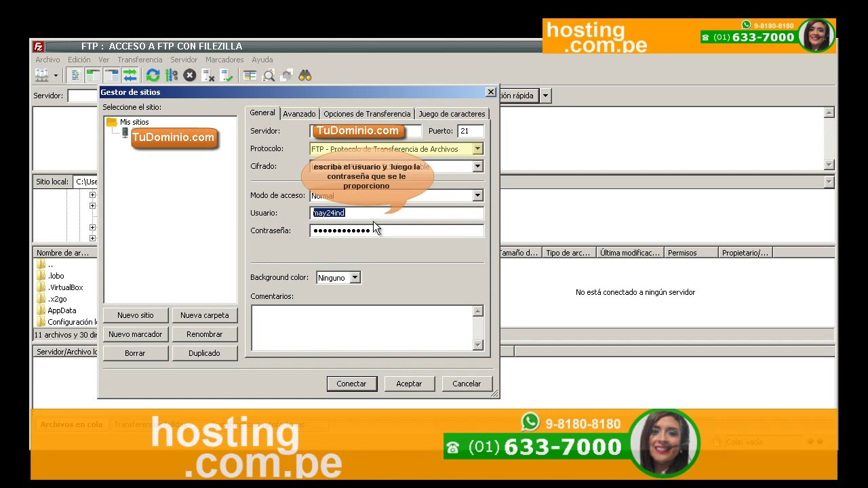Click the Nombre de archivo column header
This screenshot has width=868, height=488.
(x=66, y=253)
